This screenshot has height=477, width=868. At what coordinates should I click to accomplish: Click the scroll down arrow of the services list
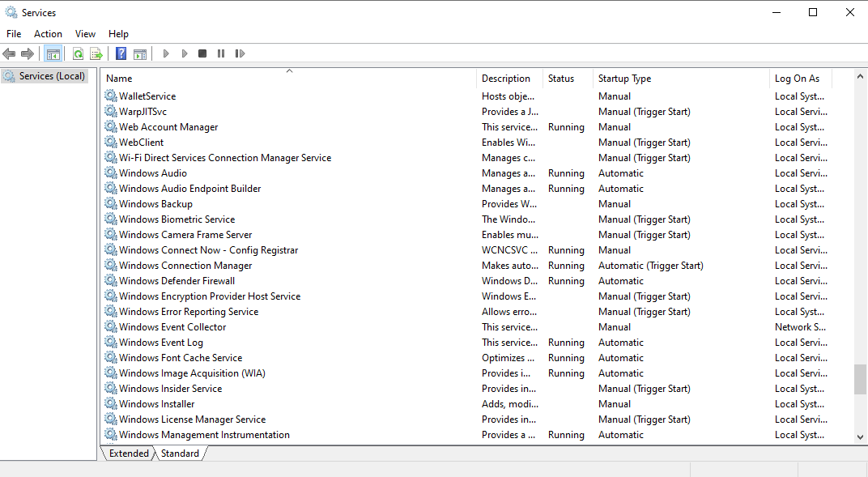point(860,437)
